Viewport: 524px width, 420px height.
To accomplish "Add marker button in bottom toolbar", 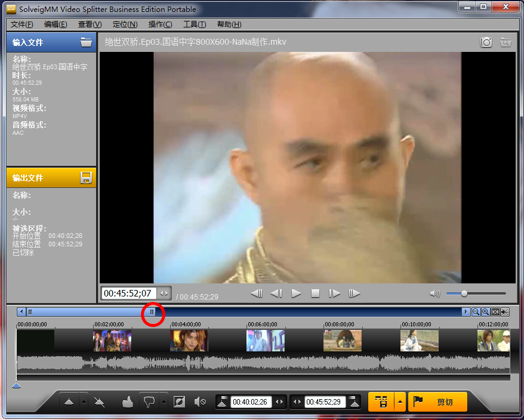I will pos(69,402).
